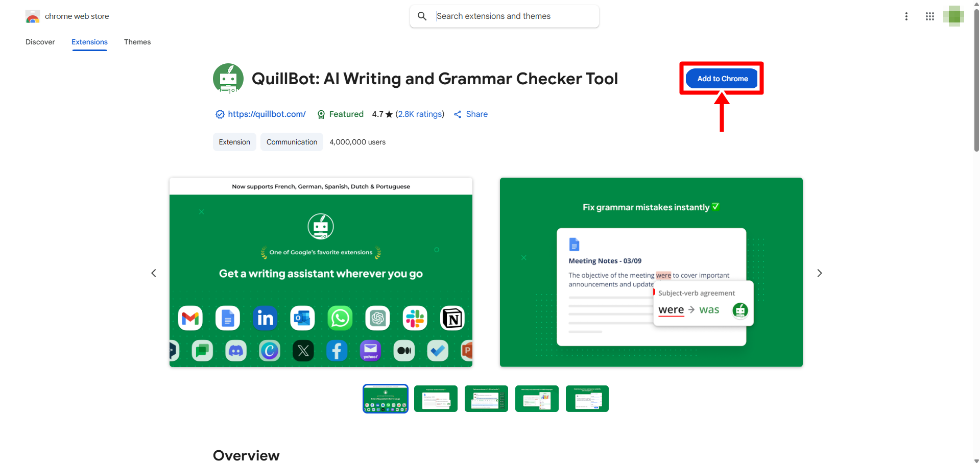The image size is (980, 463).
Task: Click the Notion icon in the promo image
Action: click(x=452, y=319)
